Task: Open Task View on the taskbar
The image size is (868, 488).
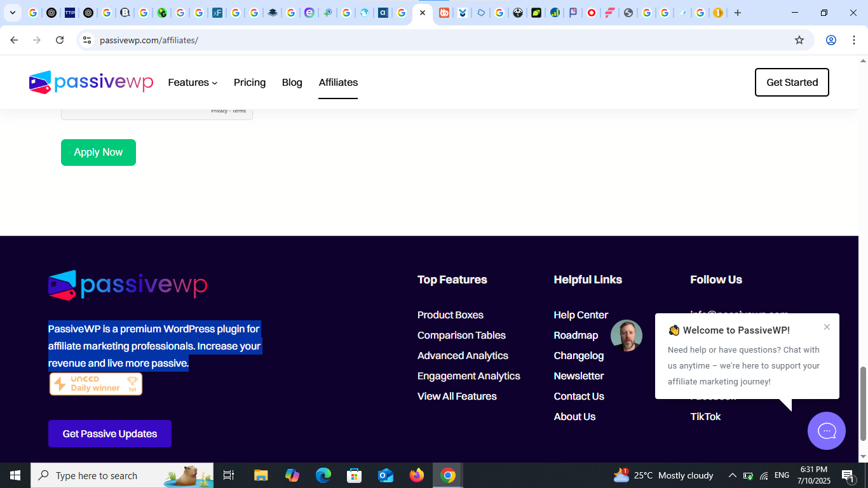Action: tap(229, 475)
